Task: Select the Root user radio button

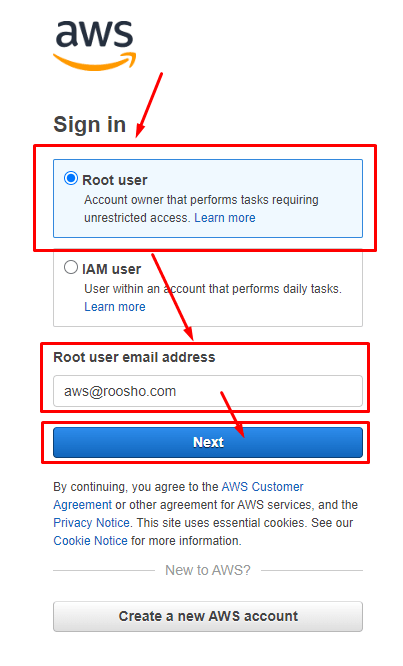Action: (71, 178)
